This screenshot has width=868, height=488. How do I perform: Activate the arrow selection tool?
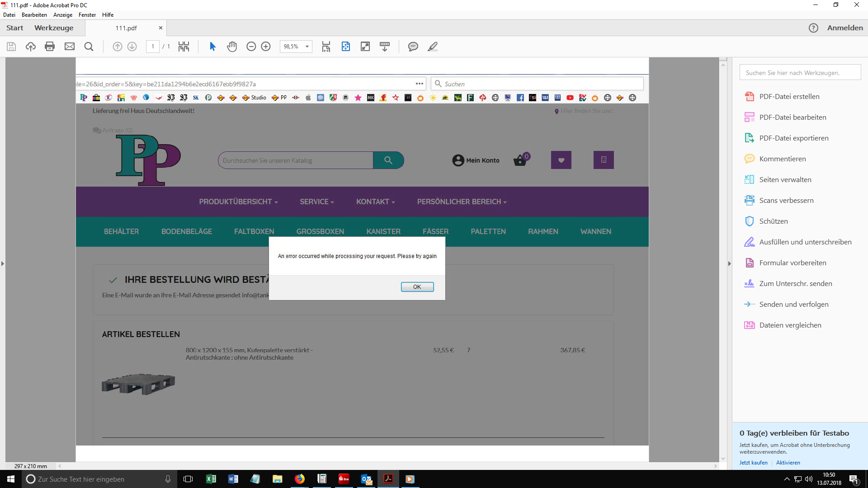[212, 47]
